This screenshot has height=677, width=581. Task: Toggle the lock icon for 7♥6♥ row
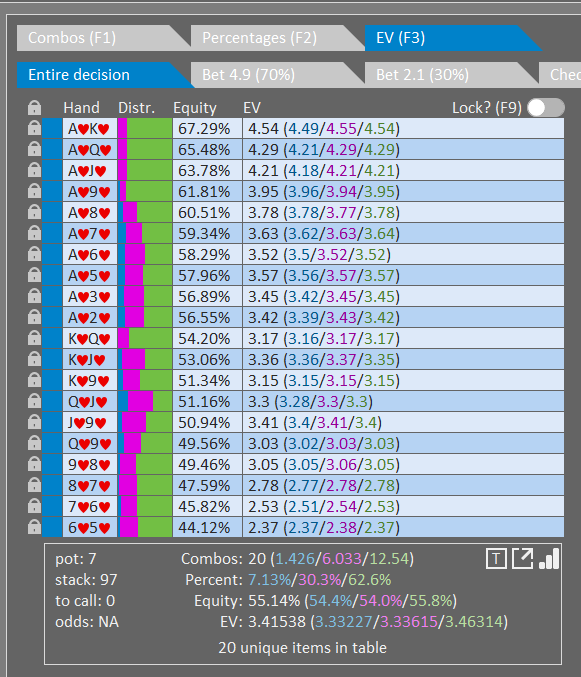coord(34,506)
